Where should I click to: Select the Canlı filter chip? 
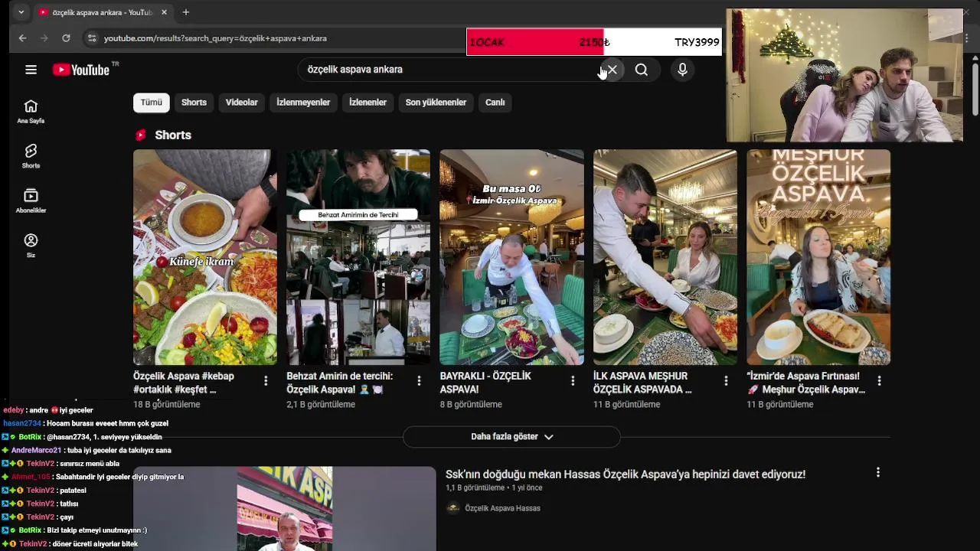coord(495,103)
